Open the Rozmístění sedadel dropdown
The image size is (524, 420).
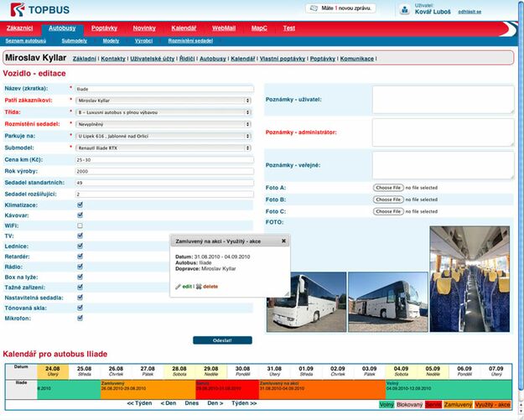163,124
